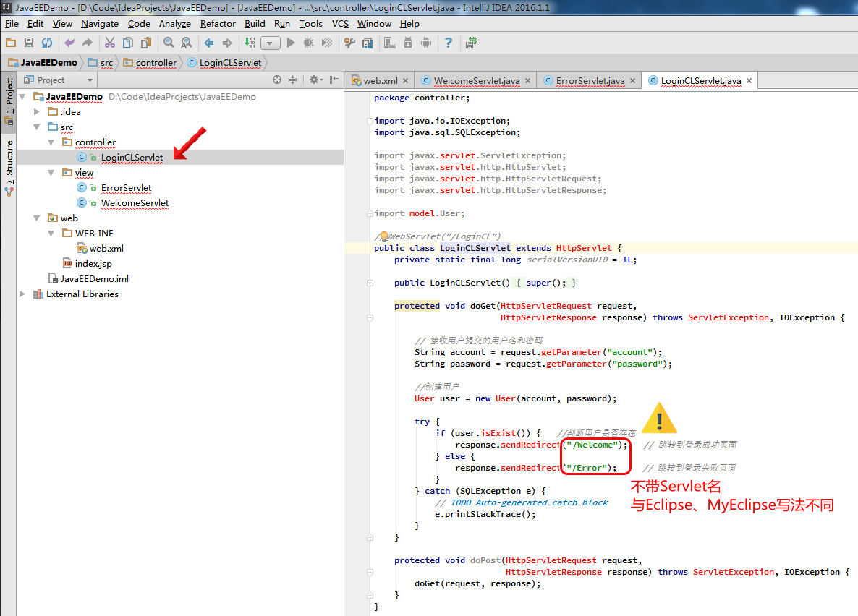Toggle the 1: Project tool window button
Image resolution: width=858 pixels, height=616 pixels.
click(9, 102)
